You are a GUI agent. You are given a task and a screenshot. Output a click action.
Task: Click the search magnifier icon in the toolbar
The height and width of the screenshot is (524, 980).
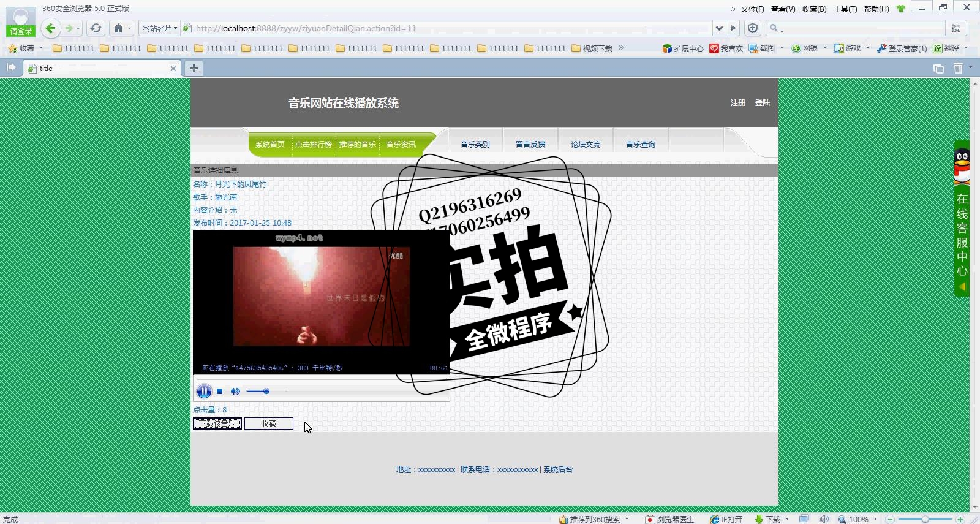point(774,28)
